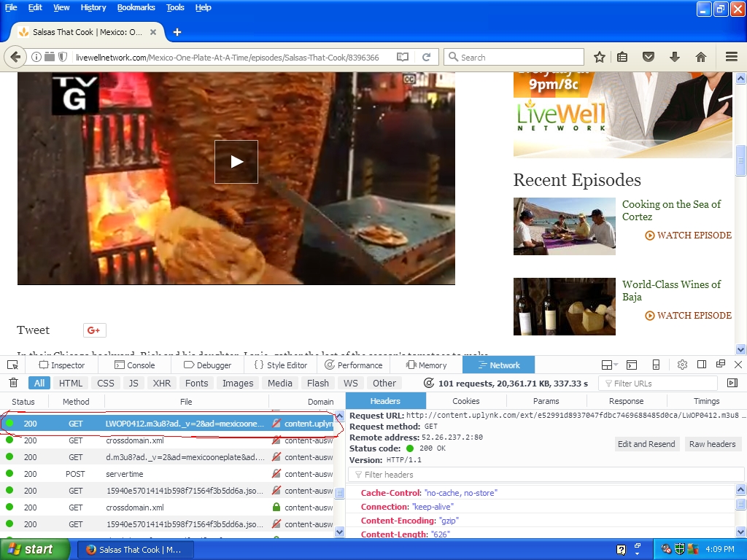Open the Tools menu

click(175, 7)
